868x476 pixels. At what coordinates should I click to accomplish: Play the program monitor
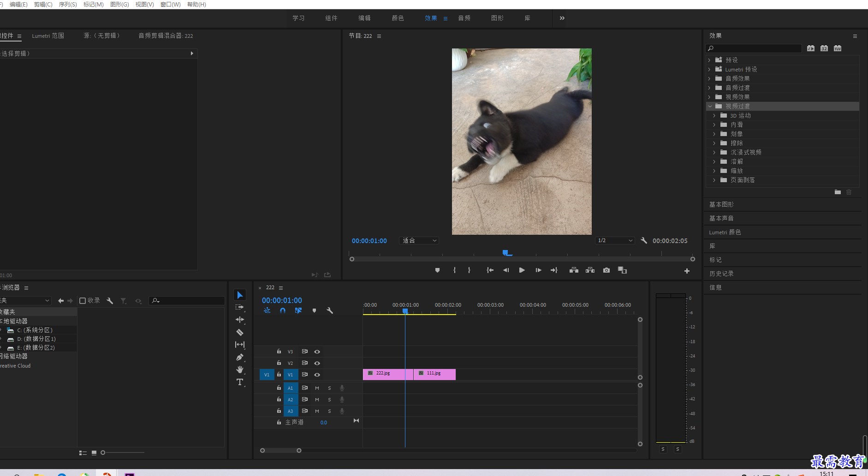coord(522,270)
